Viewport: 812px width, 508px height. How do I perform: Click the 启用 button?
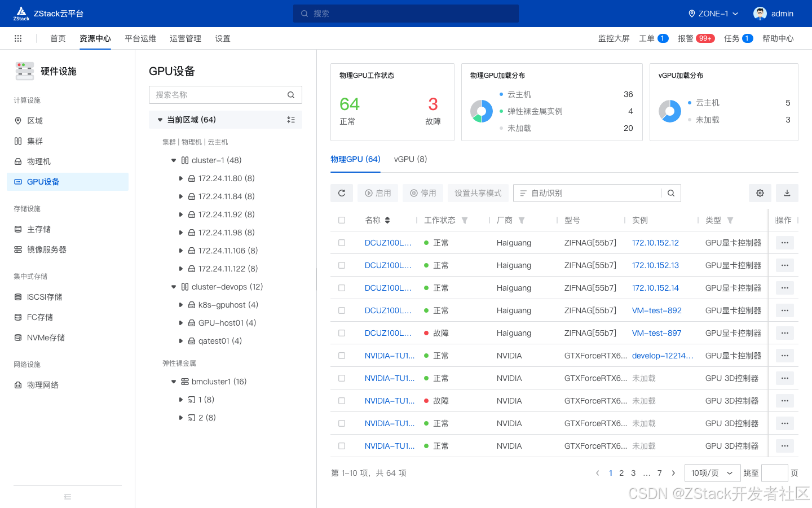point(377,192)
